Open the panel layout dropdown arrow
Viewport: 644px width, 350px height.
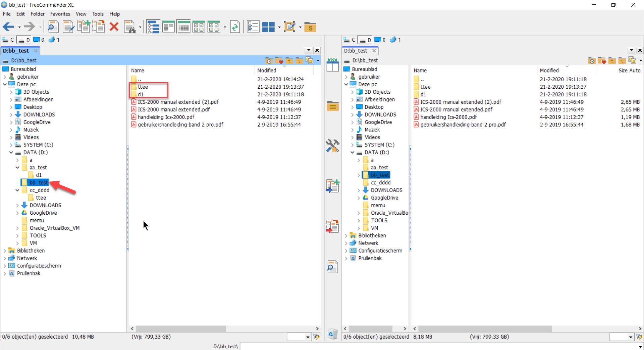click(279, 27)
